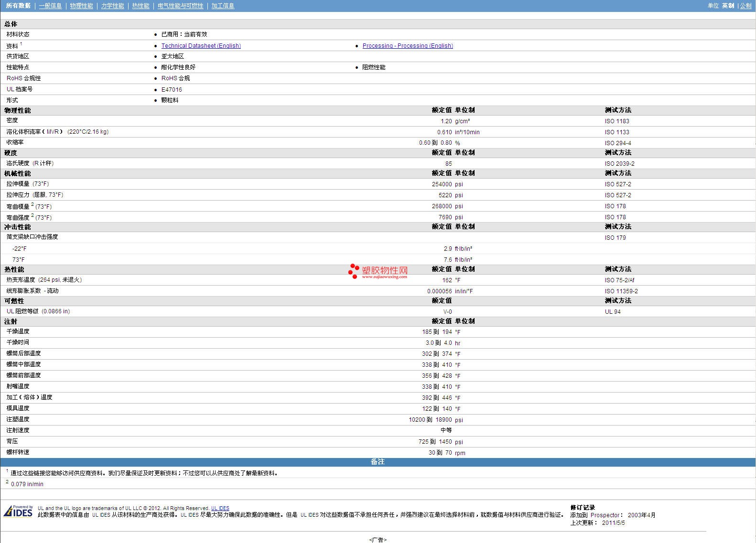The height and width of the screenshot is (543, 756).
Task: Click the IDES logo in the footer
Action: tap(18, 511)
